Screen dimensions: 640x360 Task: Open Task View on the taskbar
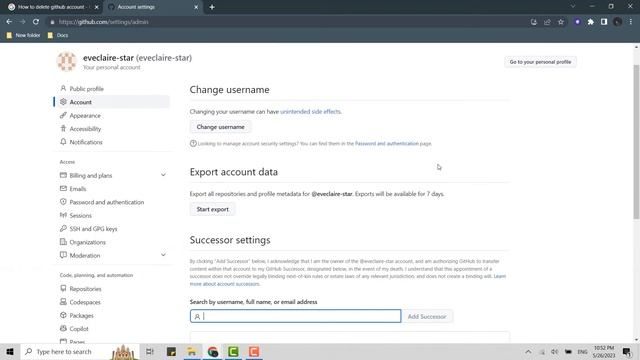click(x=150, y=351)
